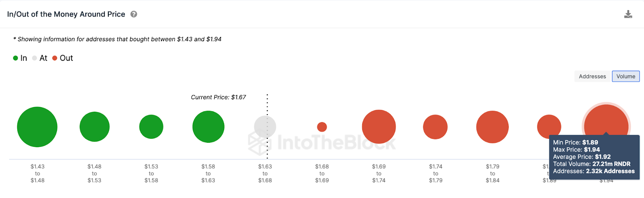644x198 pixels.
Task: Click the Current Price $1.67 label
Action: coord(218,97)
